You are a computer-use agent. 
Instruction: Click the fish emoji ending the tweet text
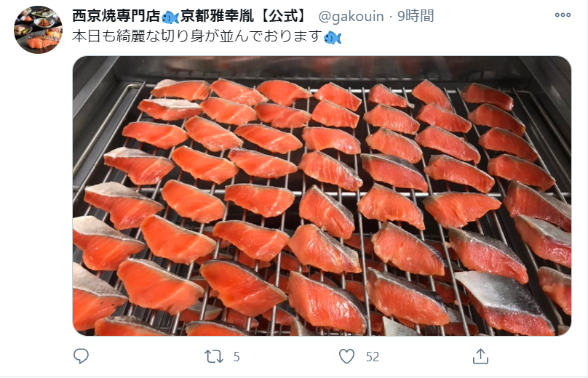333,38
